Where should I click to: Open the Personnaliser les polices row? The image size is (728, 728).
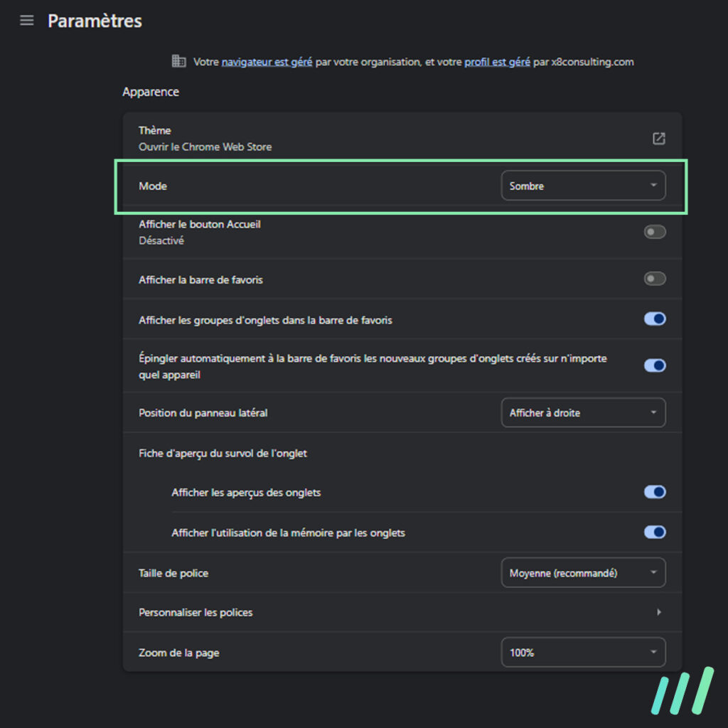click(402, 612)
